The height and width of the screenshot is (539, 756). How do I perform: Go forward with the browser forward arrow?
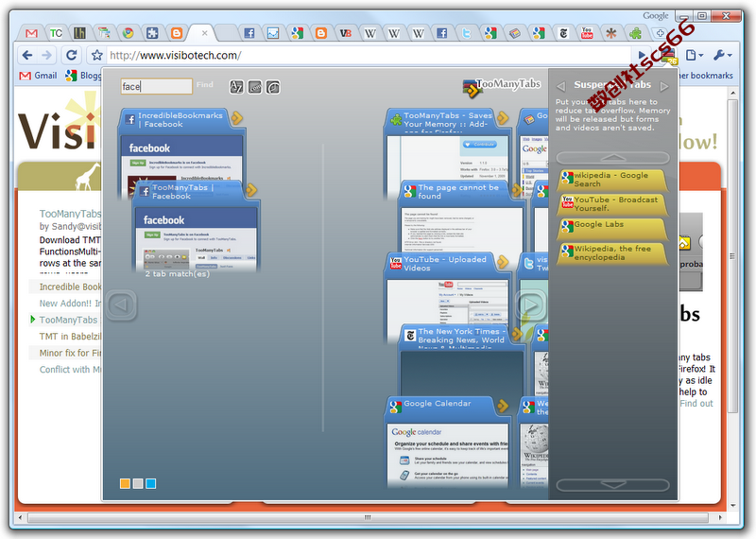(x=46, y=55)
